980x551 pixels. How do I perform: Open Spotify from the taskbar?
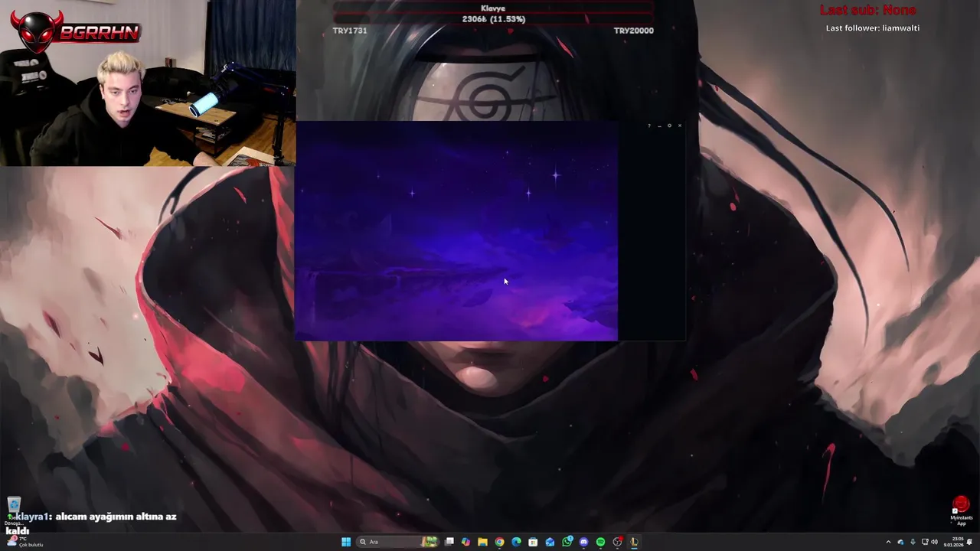pyautogui.click(x=600, y=542)
